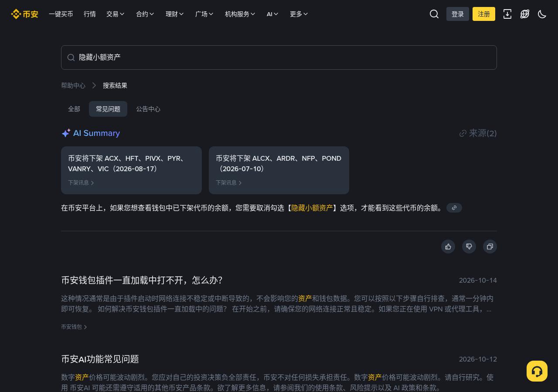Viewport: 558px width, 392px height.
Task: Click the AI Summary sparkle icon
Action: coord(66,133)
